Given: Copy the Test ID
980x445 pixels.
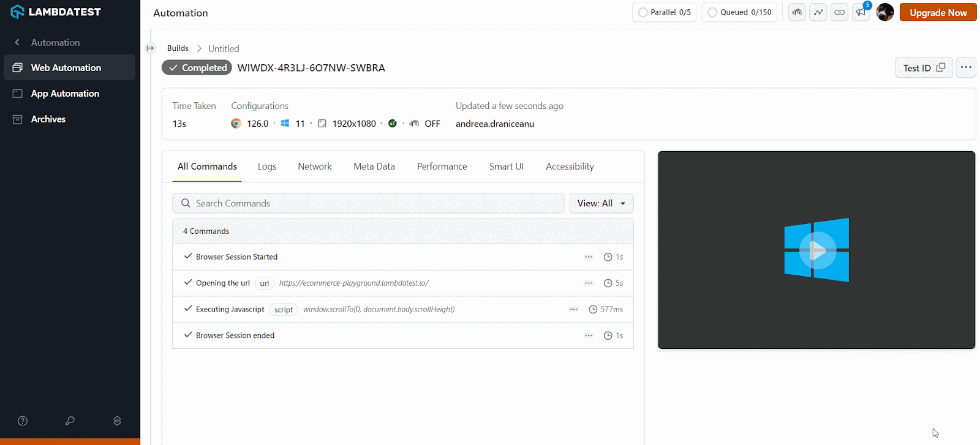Looking at the screenshot, I should click(x=924, y=67).
